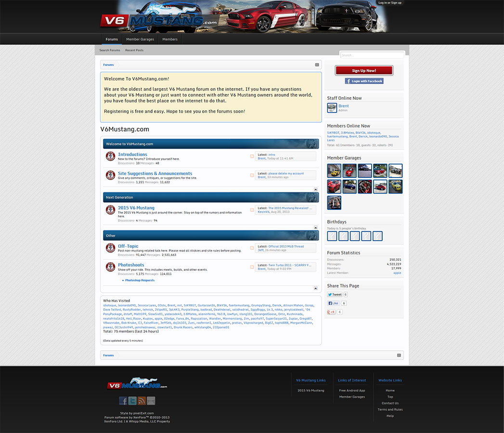504x433 pixels.
Task: Open latest thread 'please delete my account'
Action: click(286, 174)
